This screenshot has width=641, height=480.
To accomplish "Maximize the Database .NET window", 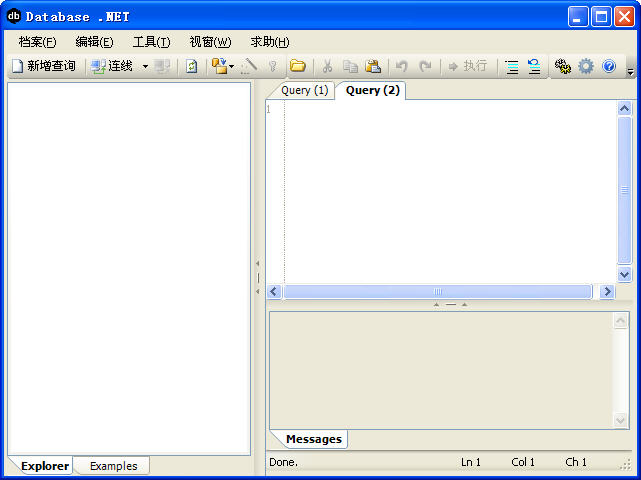I will (601, 17).
